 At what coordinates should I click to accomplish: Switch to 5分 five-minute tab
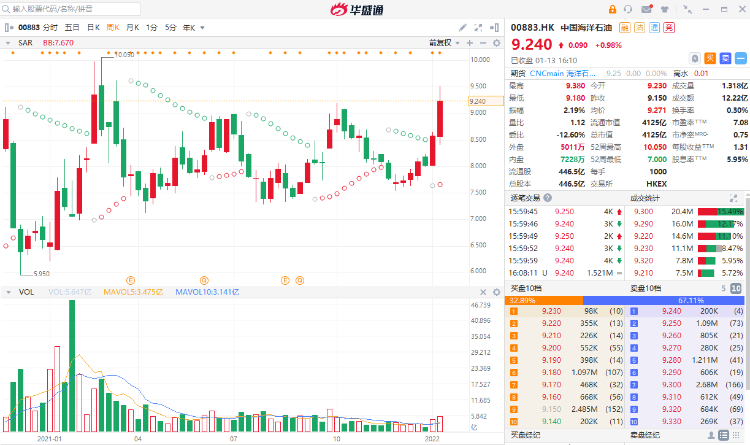tap(171, 28)
